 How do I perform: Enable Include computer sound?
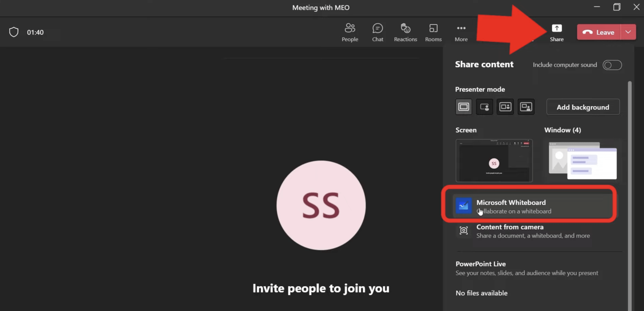point(612,65)
